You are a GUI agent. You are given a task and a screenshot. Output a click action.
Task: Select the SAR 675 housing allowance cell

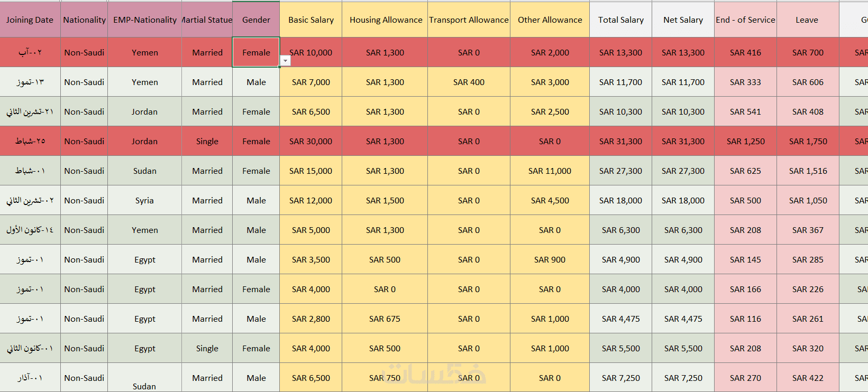click(x=385, y=319)
